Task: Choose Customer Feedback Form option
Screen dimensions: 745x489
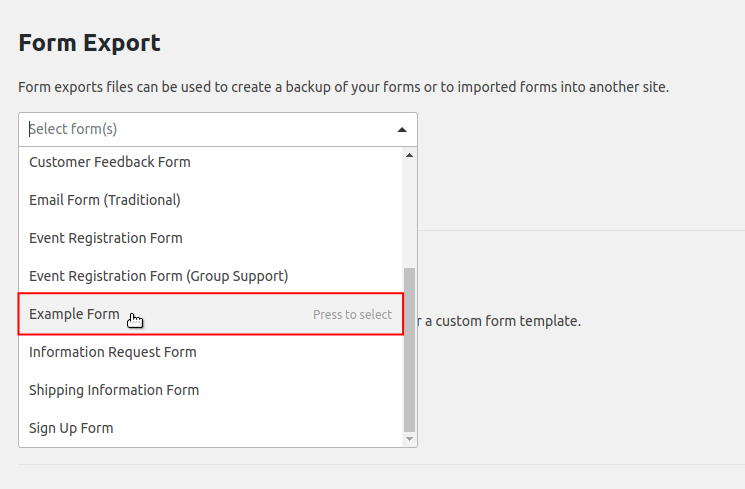Action: [110, 162]
